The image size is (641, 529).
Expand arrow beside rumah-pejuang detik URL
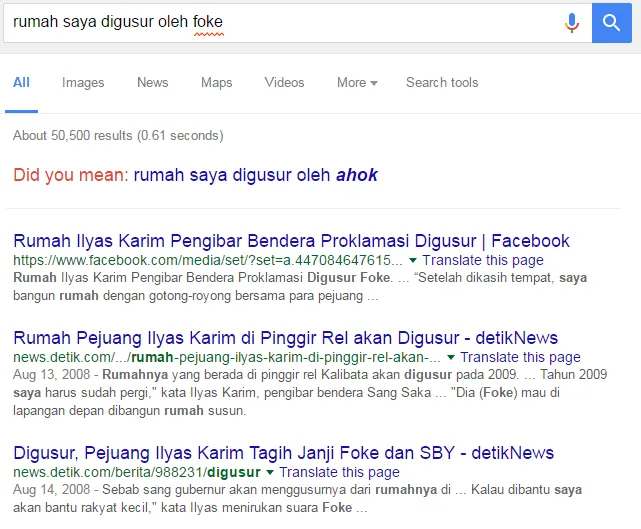tap(451, 357)
